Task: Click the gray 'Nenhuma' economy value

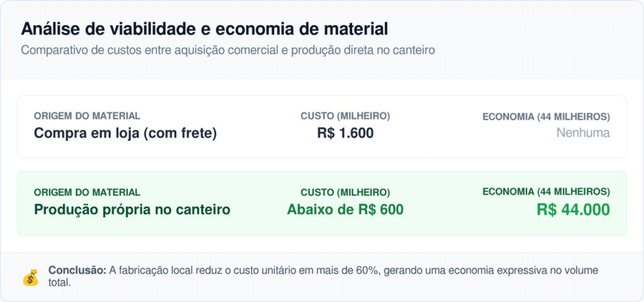Action: (x=583, y=133)
